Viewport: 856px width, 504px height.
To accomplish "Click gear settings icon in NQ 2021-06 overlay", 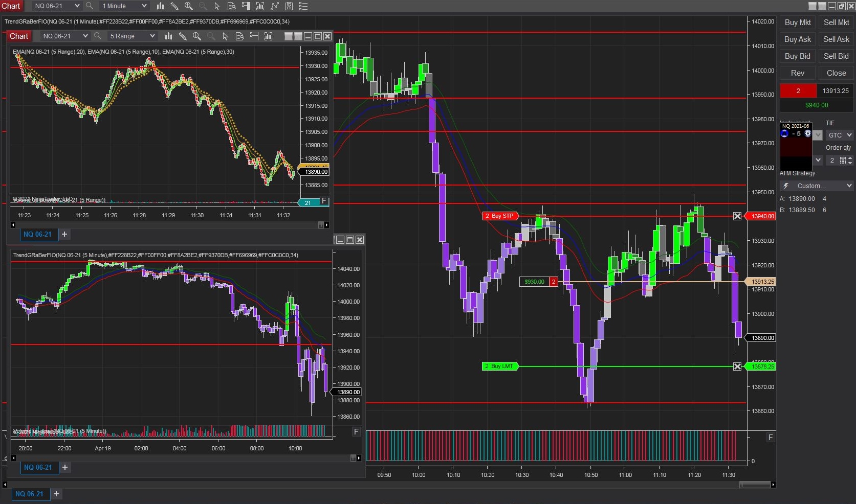I will (x=808, y=133).
